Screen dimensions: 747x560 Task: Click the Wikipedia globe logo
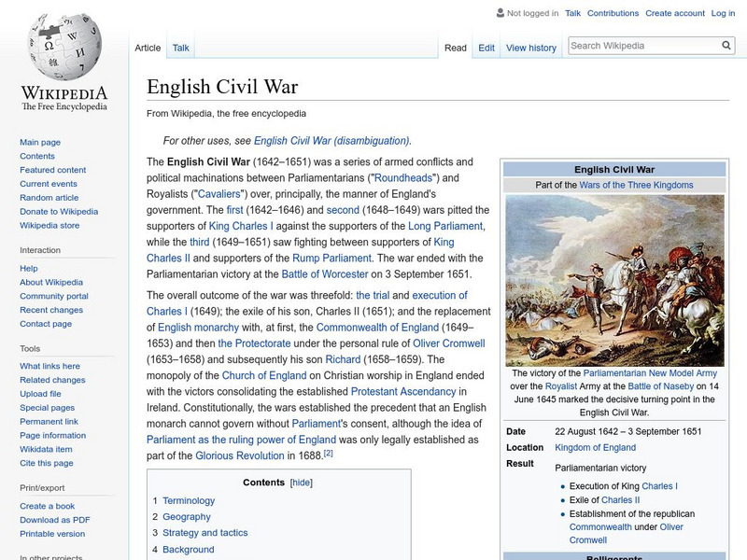(x=64, y=47)
